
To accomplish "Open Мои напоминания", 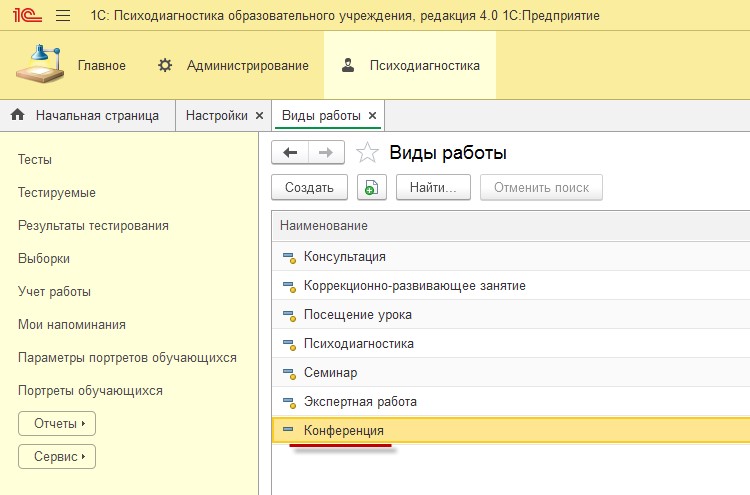I will (x=72, y=324).
